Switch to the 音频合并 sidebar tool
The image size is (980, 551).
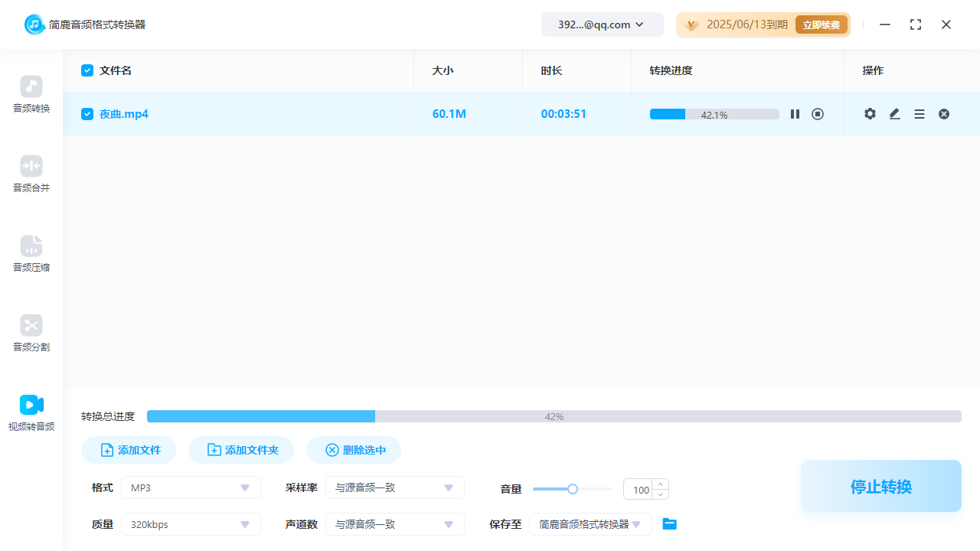(31, 174)
